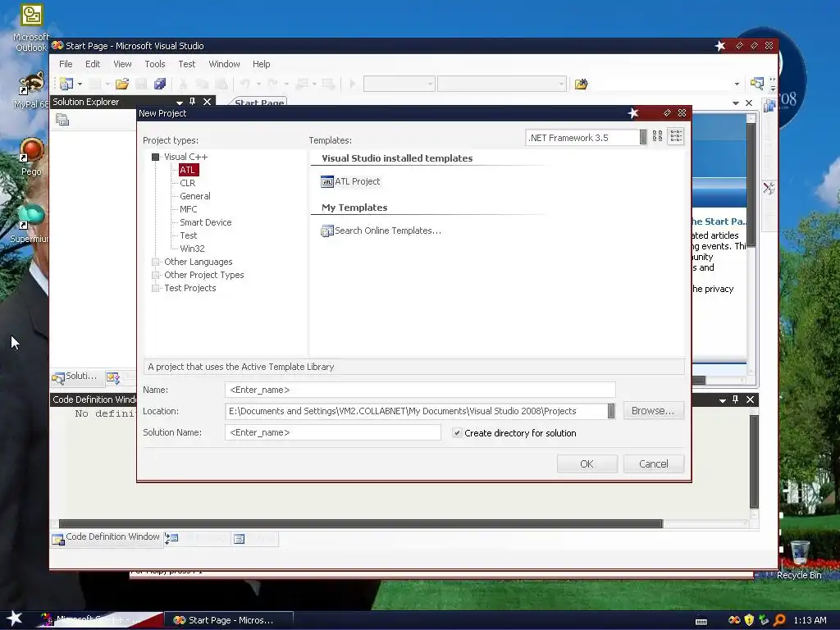The width and height of the screenshot is (840, 630).
Task: Click the find/search window icon at toolbar end
Action: pos(757,83)
